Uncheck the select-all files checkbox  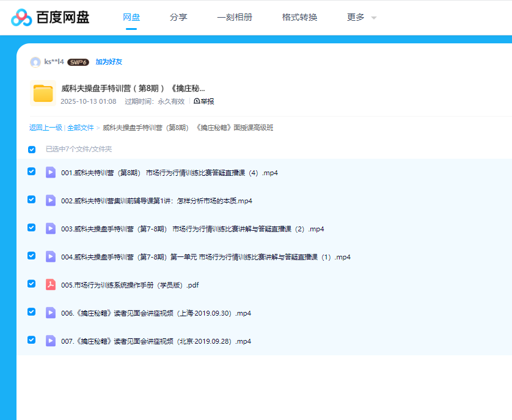[32, 150]
